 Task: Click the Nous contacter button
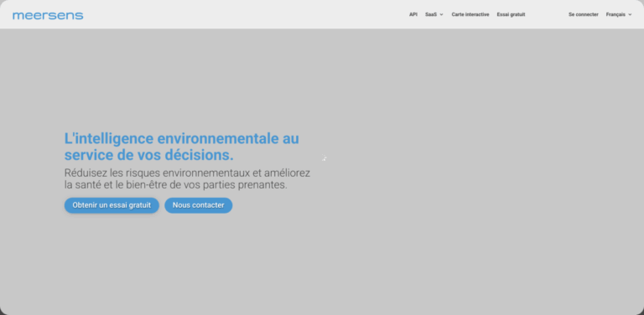(x=199, y=205)
